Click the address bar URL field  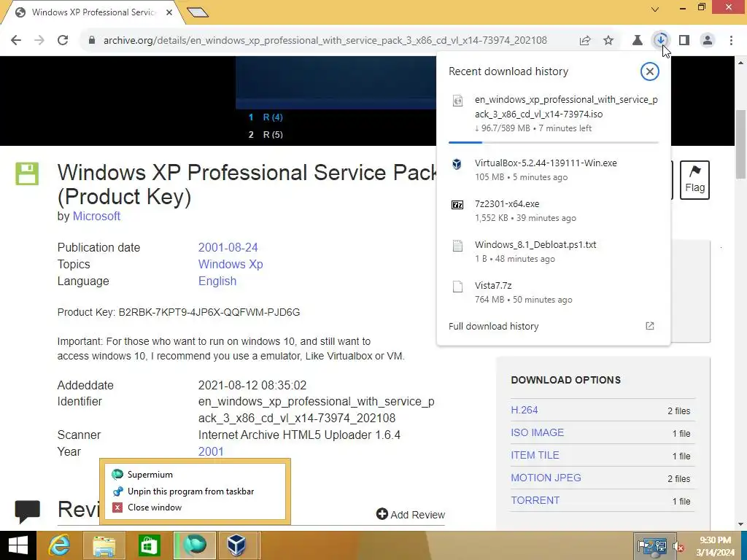coord(325,41)
